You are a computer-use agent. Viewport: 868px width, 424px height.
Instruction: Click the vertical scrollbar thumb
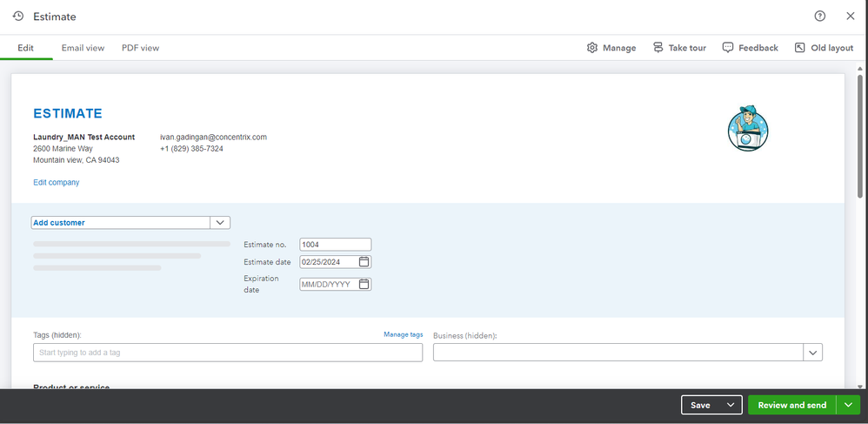(x=859, y=136)
